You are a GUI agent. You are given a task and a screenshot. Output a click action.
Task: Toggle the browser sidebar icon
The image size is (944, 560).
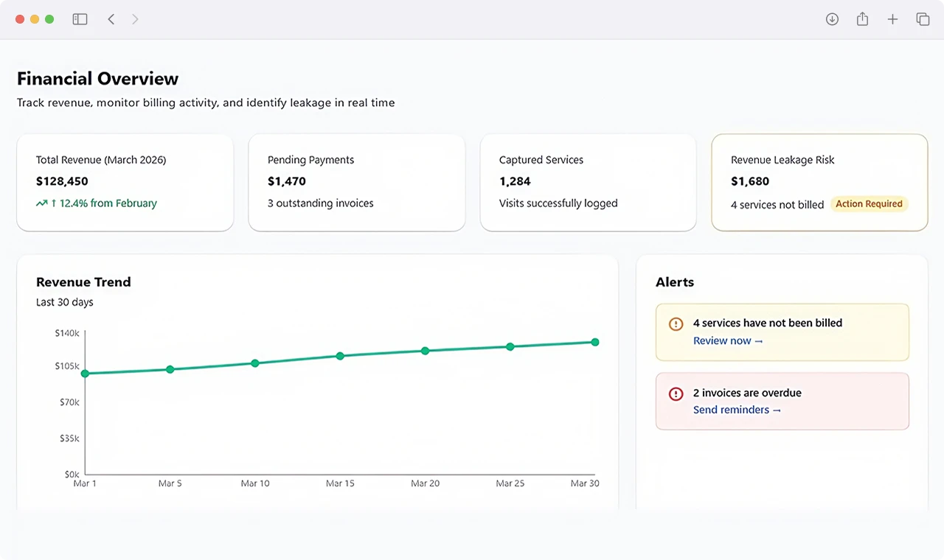click(80, 19)
